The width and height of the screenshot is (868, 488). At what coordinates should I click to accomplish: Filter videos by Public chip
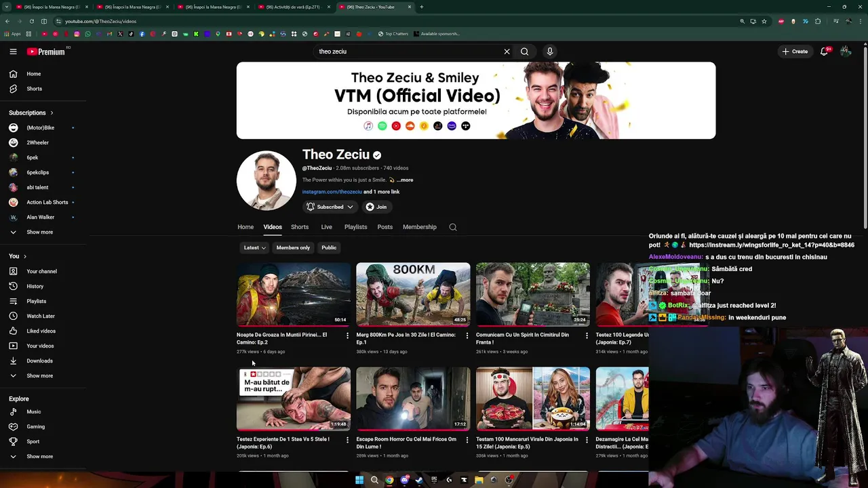(329, 247)
